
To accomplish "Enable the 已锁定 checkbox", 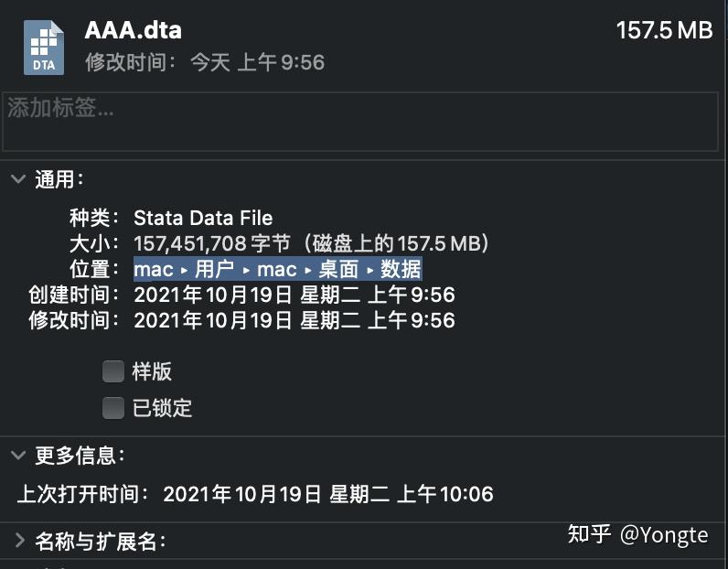I will click(113, 408).
